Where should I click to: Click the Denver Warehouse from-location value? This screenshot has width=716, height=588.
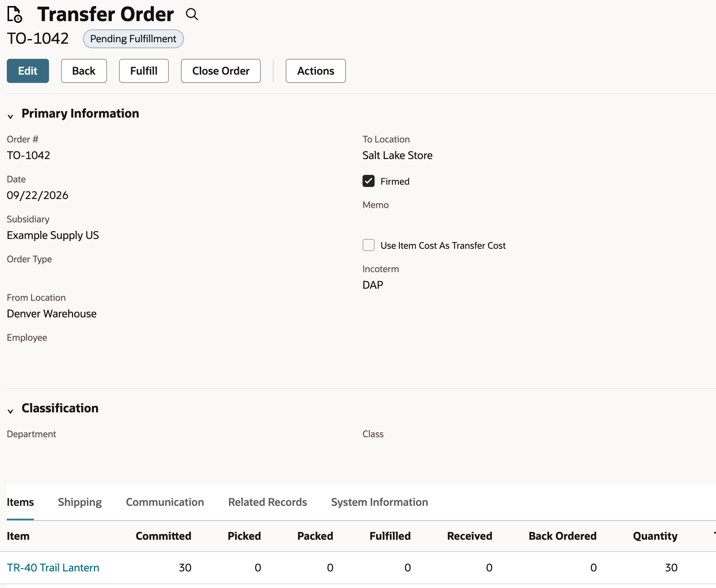[52, 314]
